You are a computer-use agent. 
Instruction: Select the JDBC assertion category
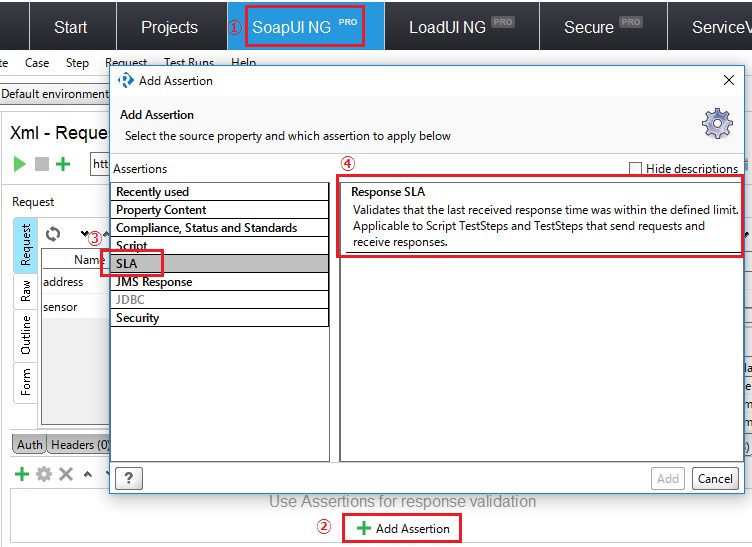tap(220, 300)
